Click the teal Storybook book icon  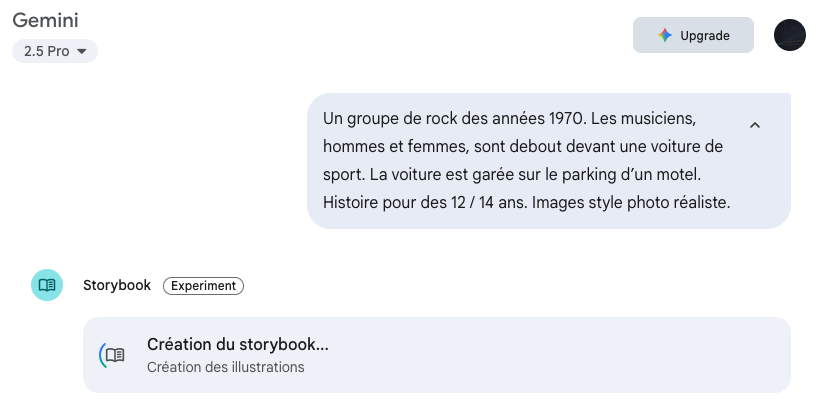tap(47, 285)
